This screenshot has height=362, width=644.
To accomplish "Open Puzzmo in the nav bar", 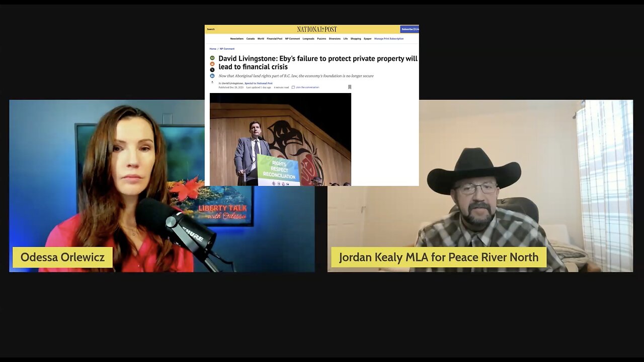I will 321,39.
